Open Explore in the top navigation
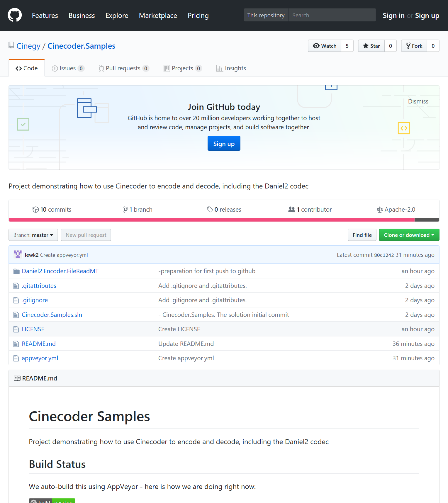Screen dimensions: 448x503 [117, 16]
